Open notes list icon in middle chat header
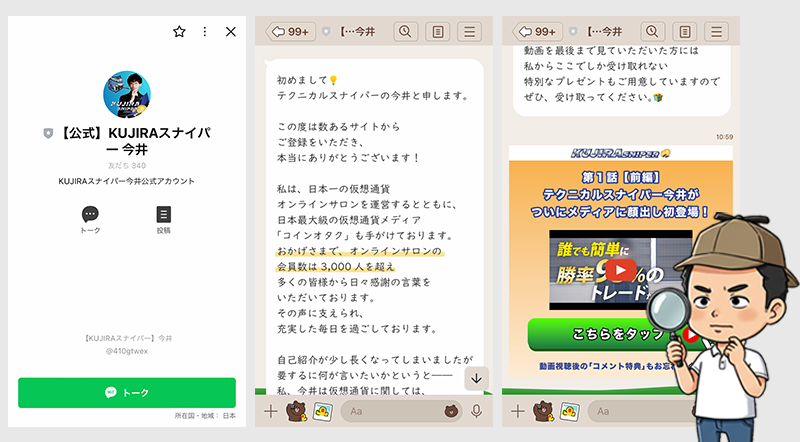 (439, 32)
